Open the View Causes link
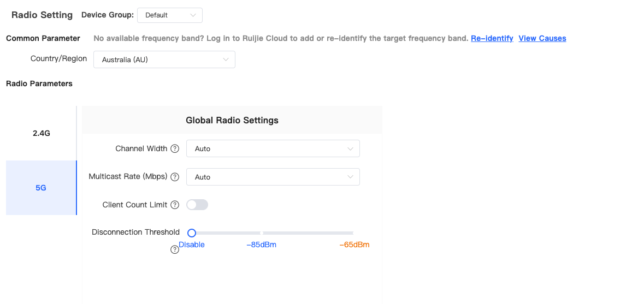Image resolution: width=644 pixels, height=304 pixels. [542, 38]
